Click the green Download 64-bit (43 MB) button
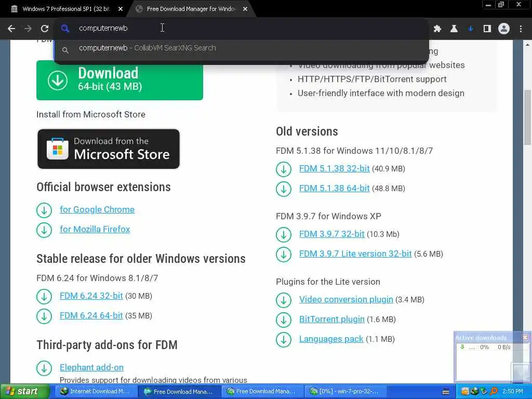The image size is (532, 399). pyautogui.click(x=119, y=81)
